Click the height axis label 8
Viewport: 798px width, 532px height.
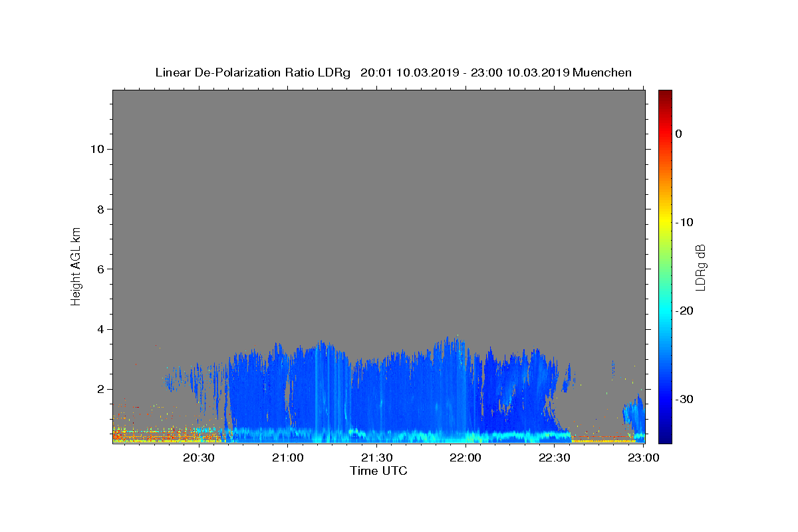click(x=100, y=209)
